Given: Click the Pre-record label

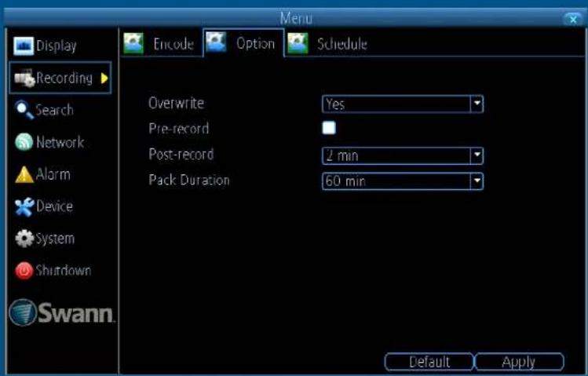Looking at the screenshot, I should (x=179, y=129).
